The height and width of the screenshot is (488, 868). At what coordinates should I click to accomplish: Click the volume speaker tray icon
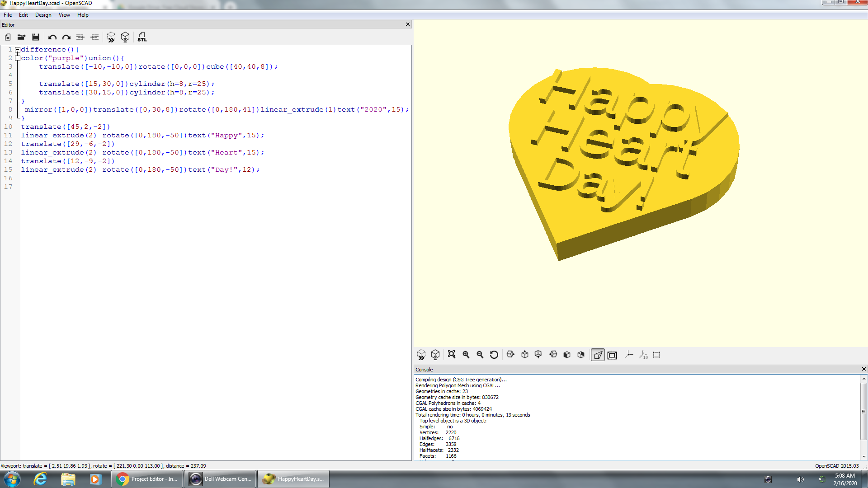[x=800, y=479]
